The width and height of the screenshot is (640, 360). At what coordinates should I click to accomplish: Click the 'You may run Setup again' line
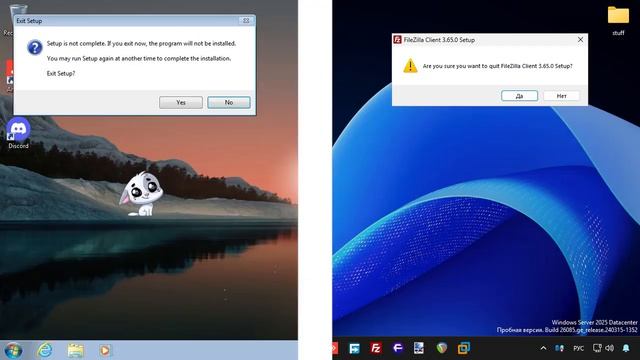click(139, 58)
